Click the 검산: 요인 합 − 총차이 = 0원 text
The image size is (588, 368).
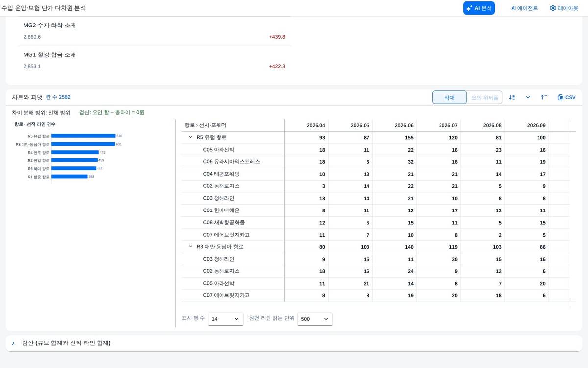(x=112, y=112)
